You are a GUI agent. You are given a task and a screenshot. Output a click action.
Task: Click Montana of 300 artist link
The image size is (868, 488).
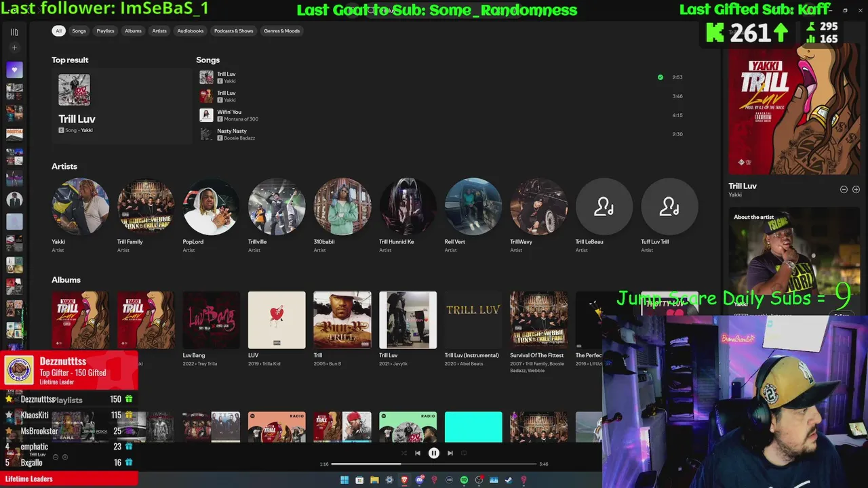(x=241, y=119)
